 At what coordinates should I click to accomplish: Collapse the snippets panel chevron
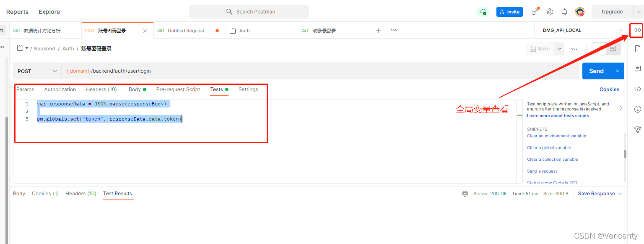[621, 108]
